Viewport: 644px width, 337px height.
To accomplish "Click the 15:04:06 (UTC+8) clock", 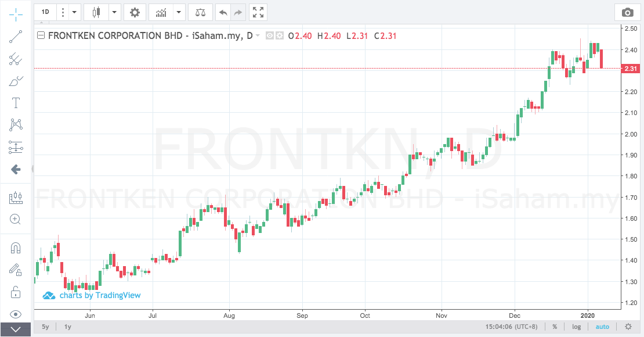I will pyautogui.click(x=511, y=327).
